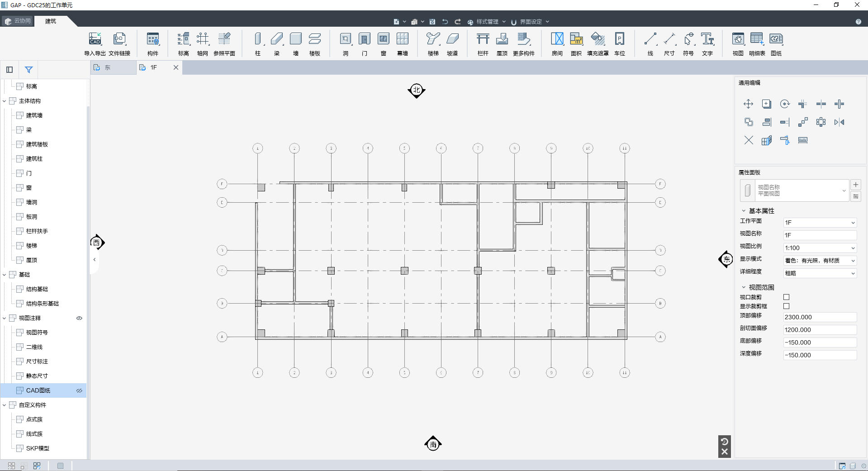This screenshot has width=868, height=471.
Task: Select the 车位 parking space tool
Action: 620,44
